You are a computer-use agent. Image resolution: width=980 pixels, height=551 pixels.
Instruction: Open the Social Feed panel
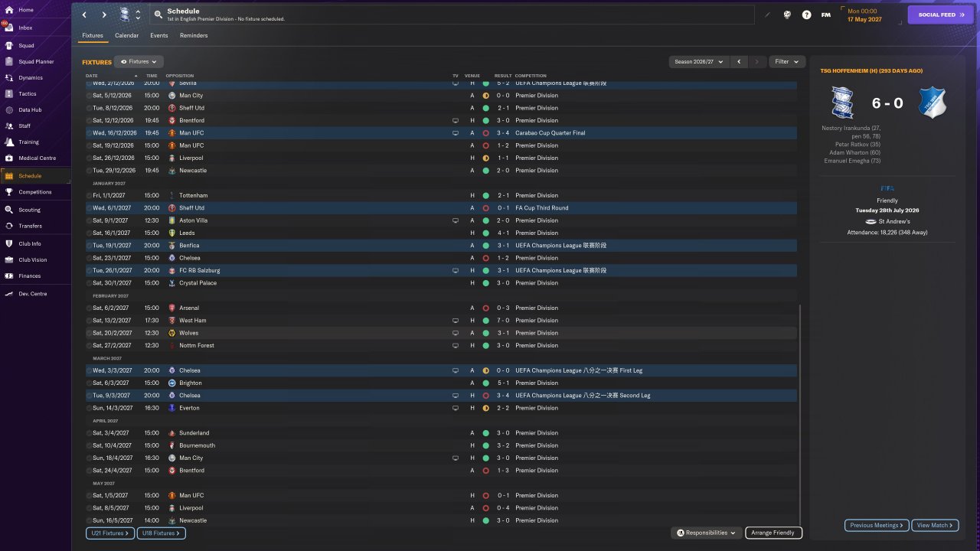tap(941, 15)
